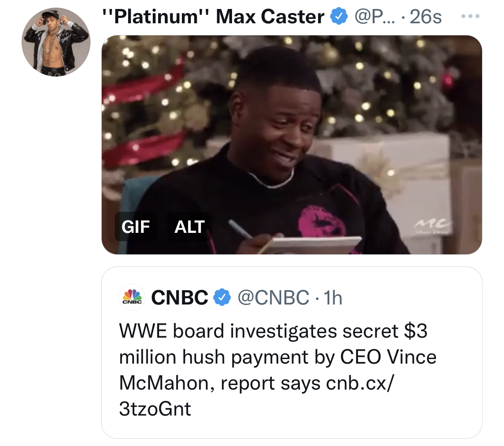
Task: Click Max Caster's blue verified badge
Action: click(339, 17)
